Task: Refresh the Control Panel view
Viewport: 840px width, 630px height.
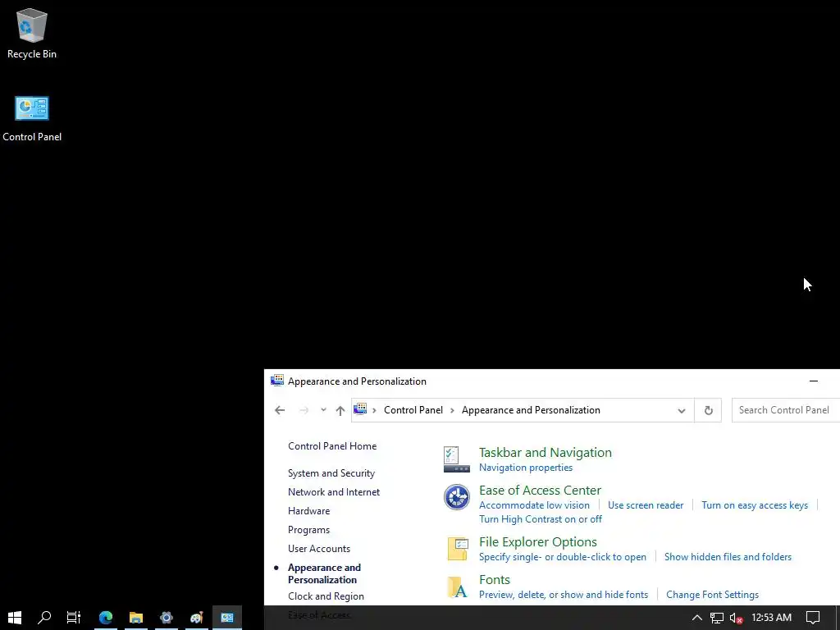Action: click(x=708, y=410)
